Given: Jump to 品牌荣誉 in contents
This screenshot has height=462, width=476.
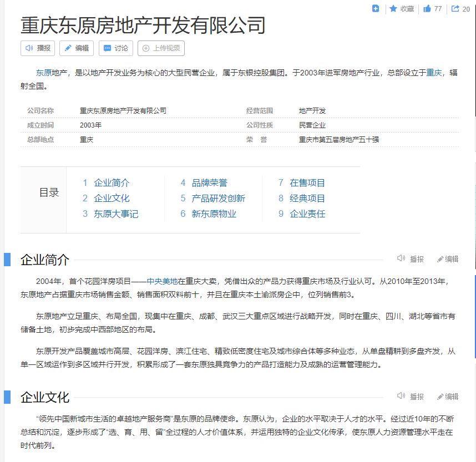Looking at the screenshot, I should (210, 182).
